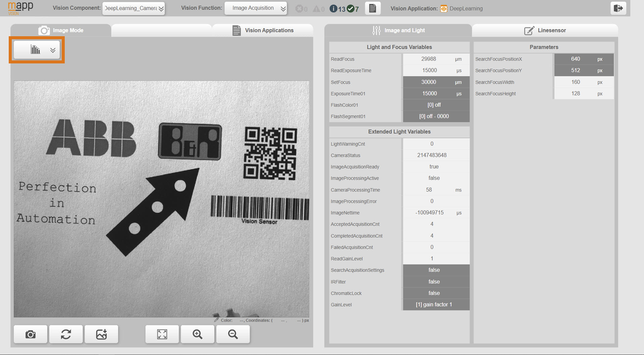
Task: Open the Vision Function dropdown
Action: (x=255, y=8)
